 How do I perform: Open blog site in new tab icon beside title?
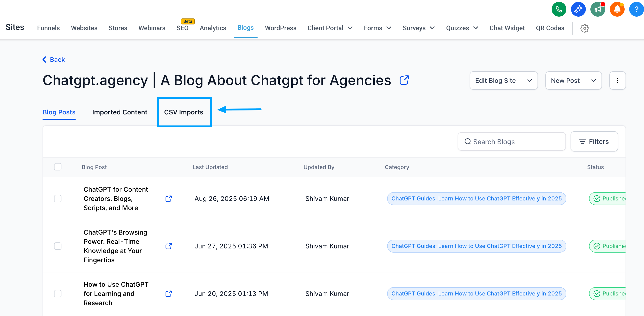click(404, 80)
